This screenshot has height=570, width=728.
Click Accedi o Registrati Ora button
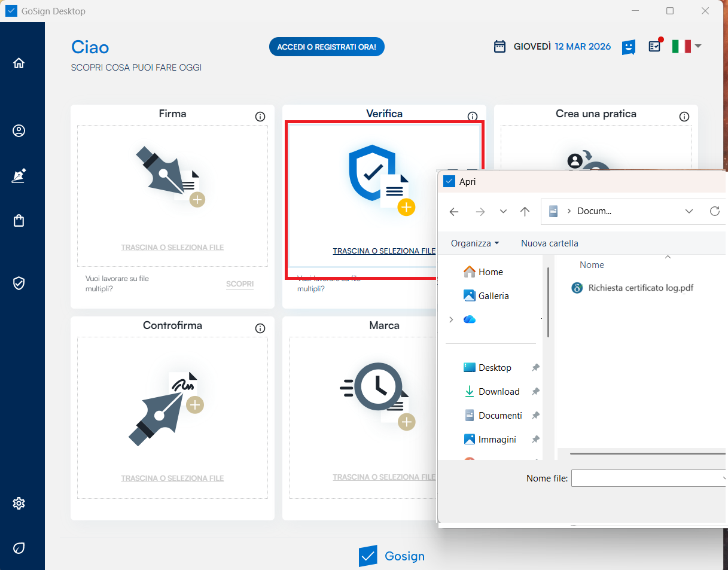point(327,47)
